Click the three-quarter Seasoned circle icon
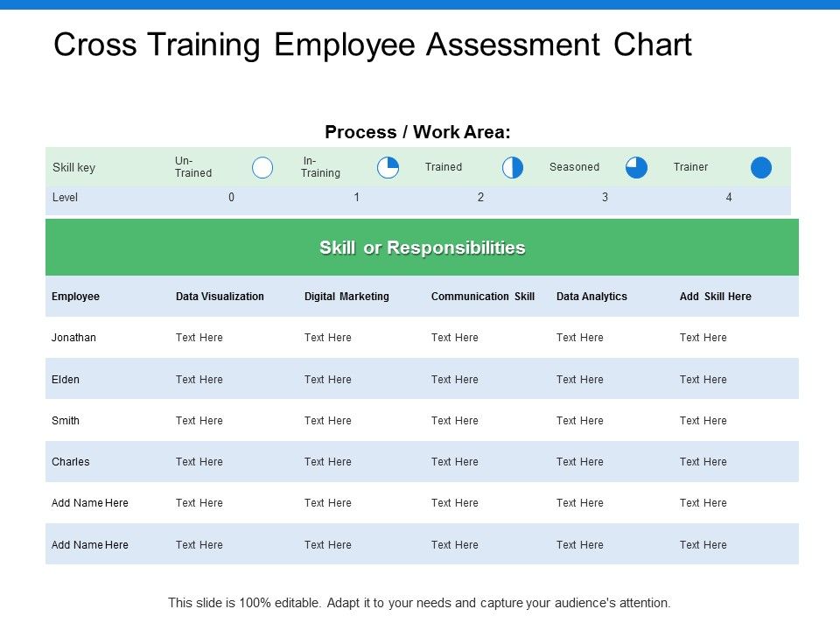 [x=637, y=167]
